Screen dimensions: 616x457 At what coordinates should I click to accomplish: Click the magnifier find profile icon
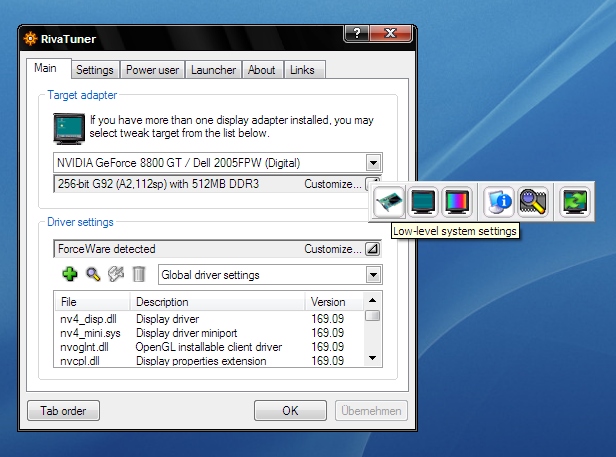(93, 274)
